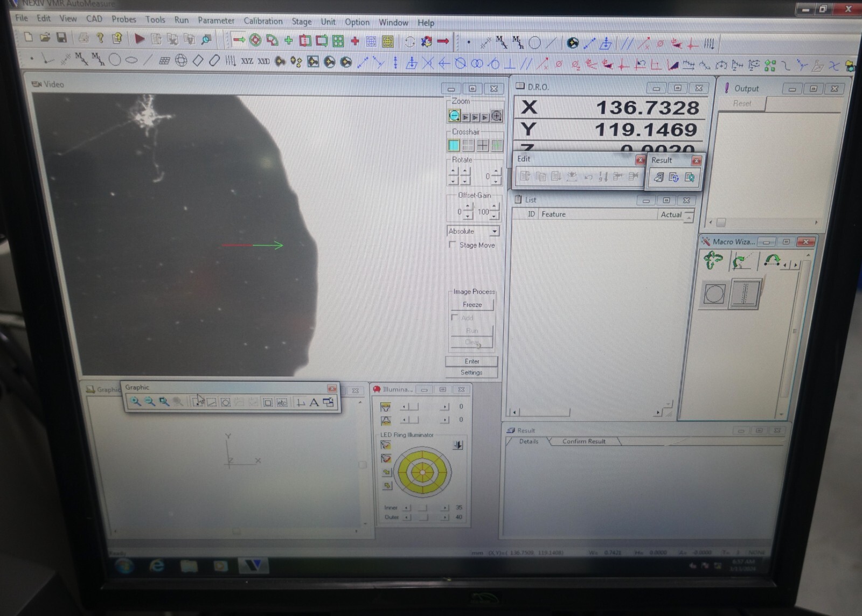Screen dimensions: 862x616
Task: Increase the Outer illuminator slider value
Action: click(446, 517)
